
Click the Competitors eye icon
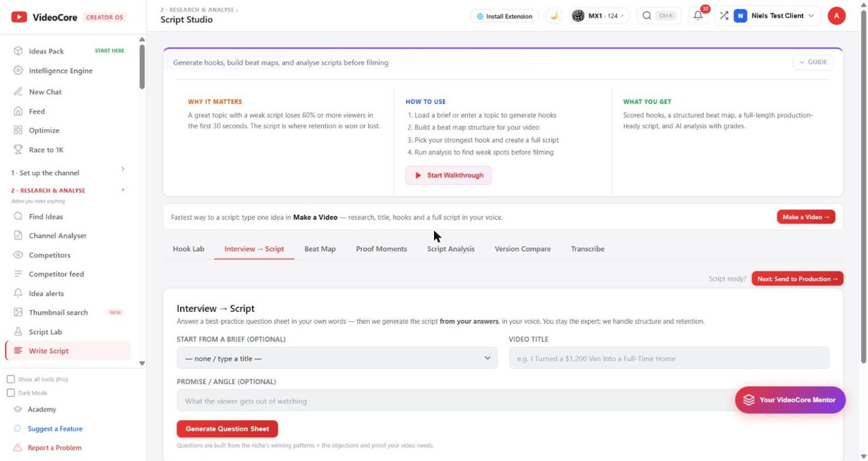[18, 255]
